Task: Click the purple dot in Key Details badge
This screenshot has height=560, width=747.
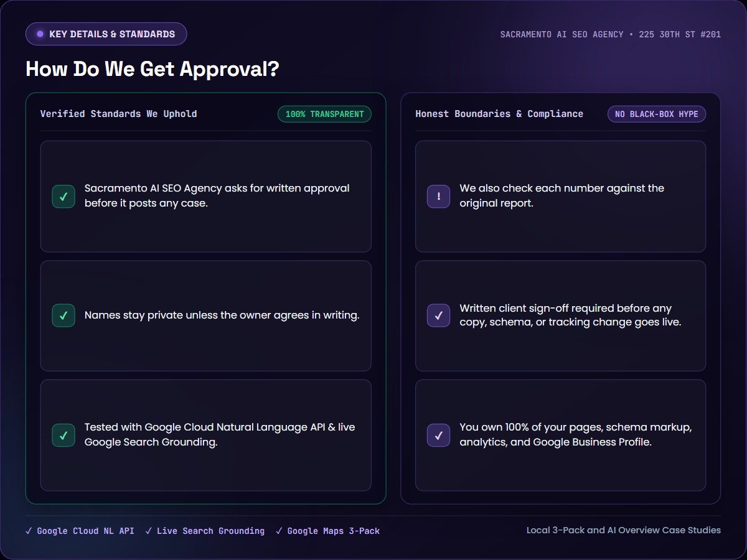Action: [40, 34]
